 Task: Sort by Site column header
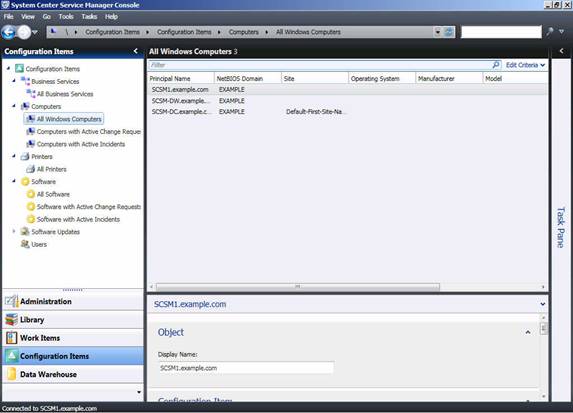315,79
